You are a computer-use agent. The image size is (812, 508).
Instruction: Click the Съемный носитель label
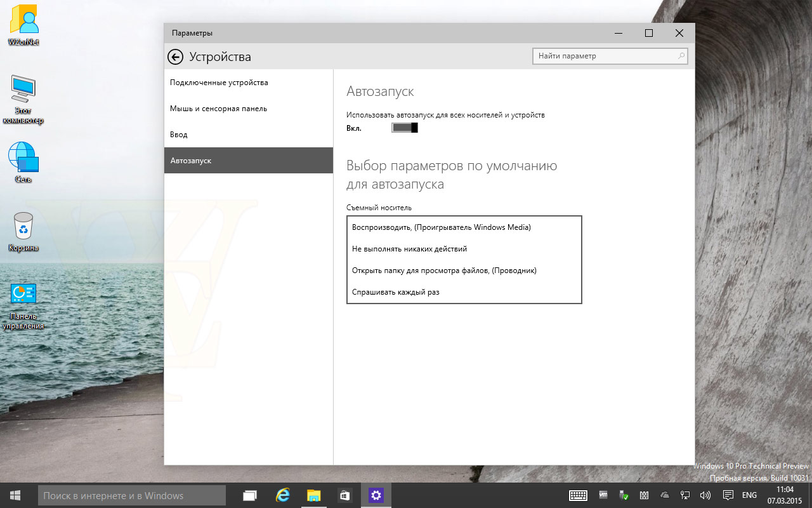coord(379,208)
